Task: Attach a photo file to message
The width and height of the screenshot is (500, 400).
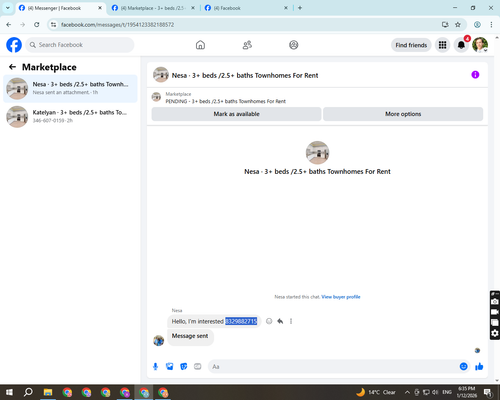Action: tap(170, 367)
